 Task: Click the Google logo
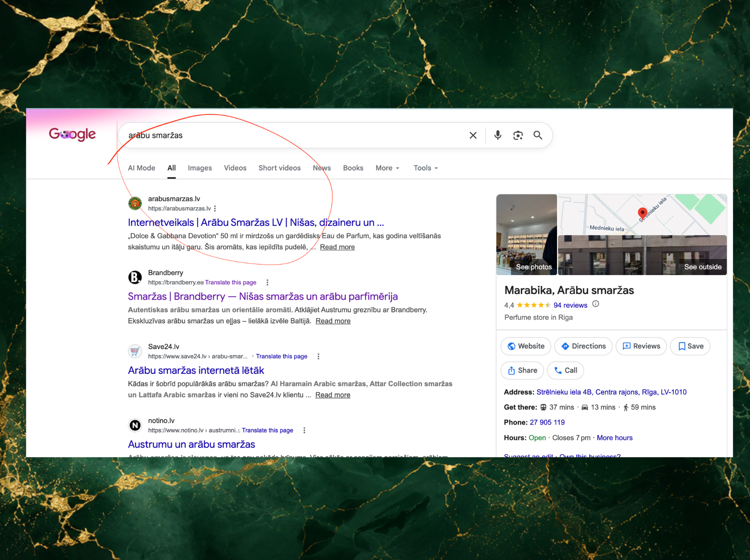coord(72,134)
